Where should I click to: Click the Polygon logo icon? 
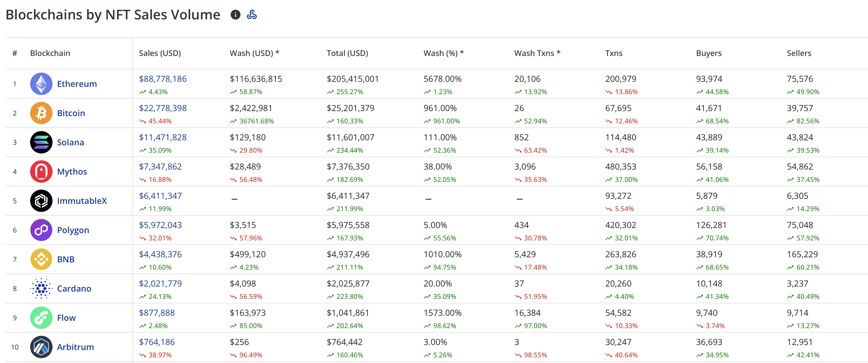[41, 230]
